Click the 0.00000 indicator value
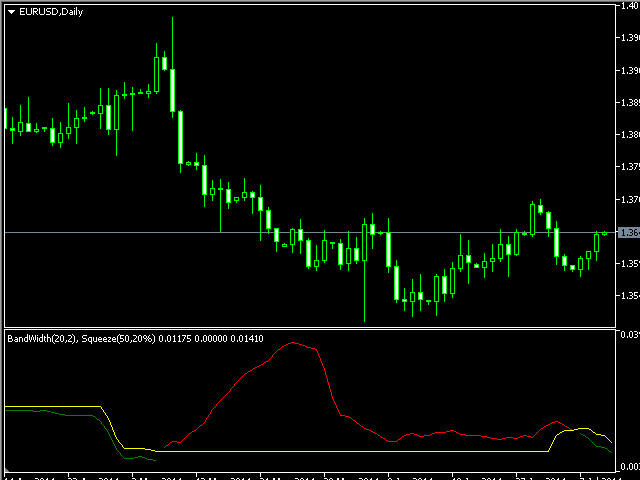 (x=211, y=339)
